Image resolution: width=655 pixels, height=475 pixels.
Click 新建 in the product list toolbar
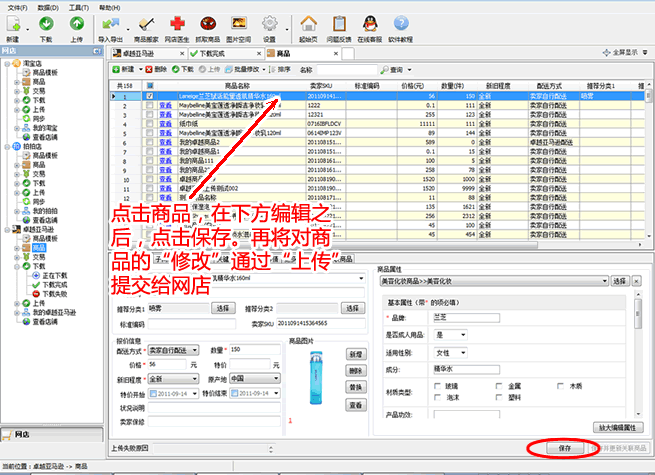click(x=124, y=69)
